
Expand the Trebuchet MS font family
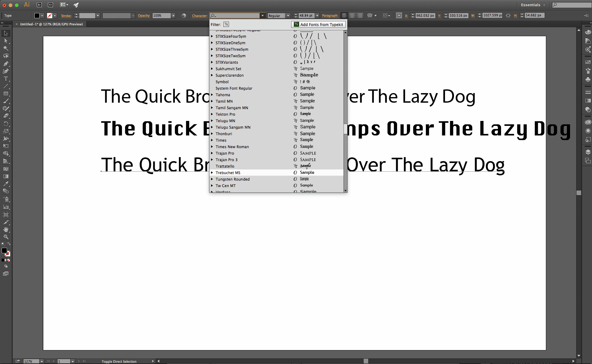212,173
